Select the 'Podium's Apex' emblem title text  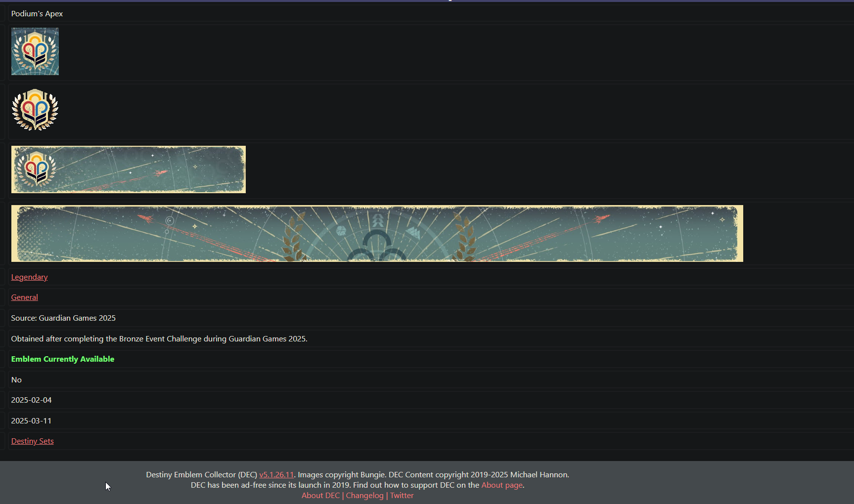point(37,14)
